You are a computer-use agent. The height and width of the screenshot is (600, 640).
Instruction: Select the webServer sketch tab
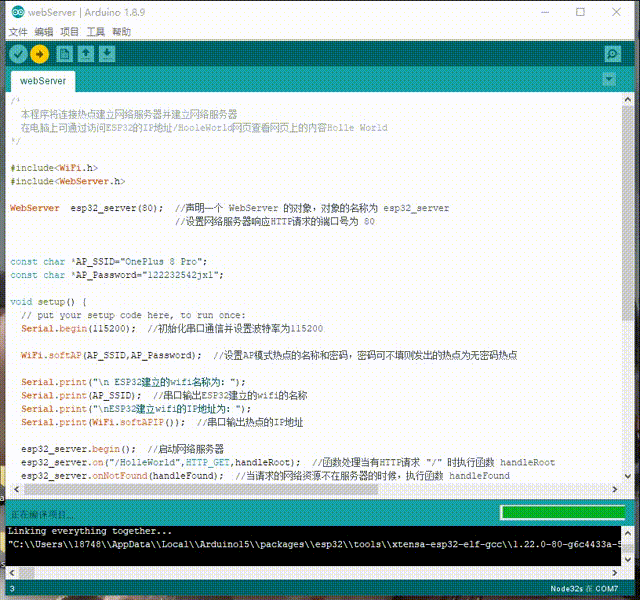point(43,81)
